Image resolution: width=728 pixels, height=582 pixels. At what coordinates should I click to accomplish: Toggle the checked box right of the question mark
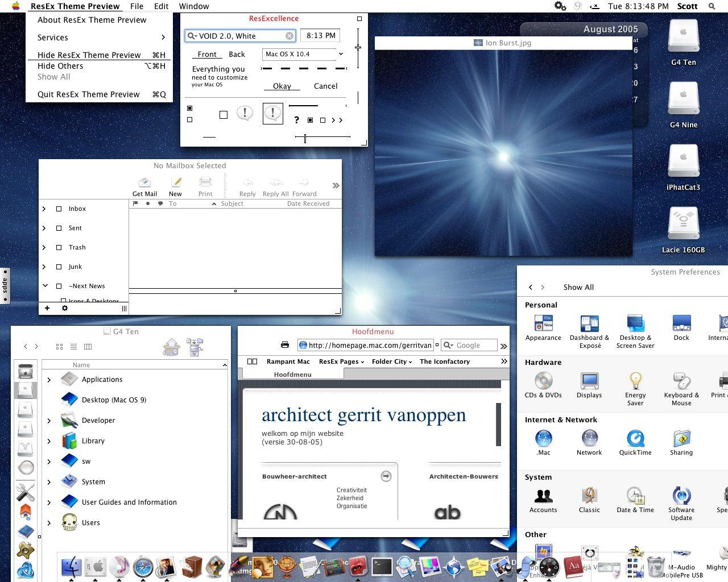click(310, 120)
